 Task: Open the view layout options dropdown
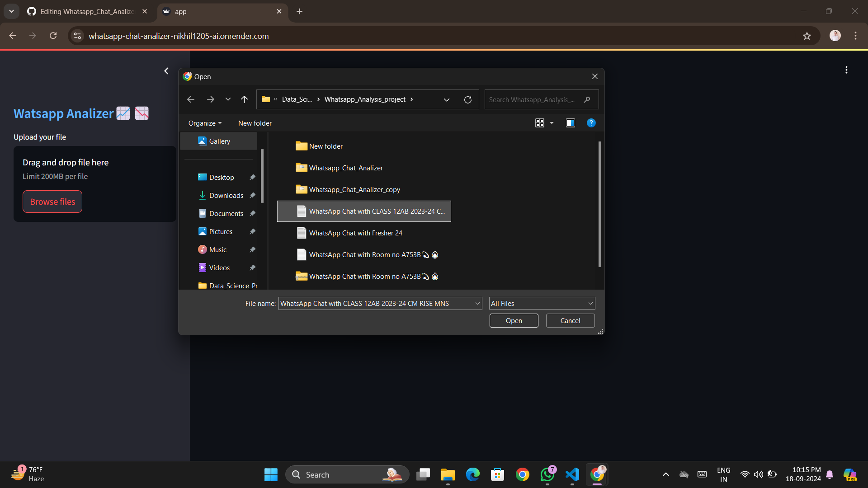(x=552, y=123)
